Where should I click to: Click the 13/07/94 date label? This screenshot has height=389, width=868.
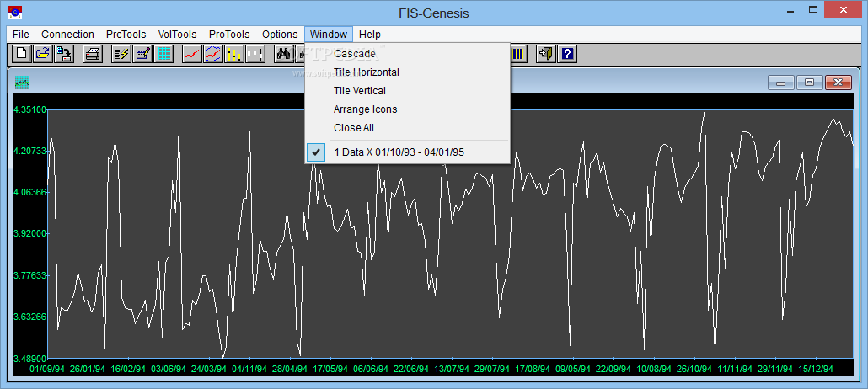(452, 369)
